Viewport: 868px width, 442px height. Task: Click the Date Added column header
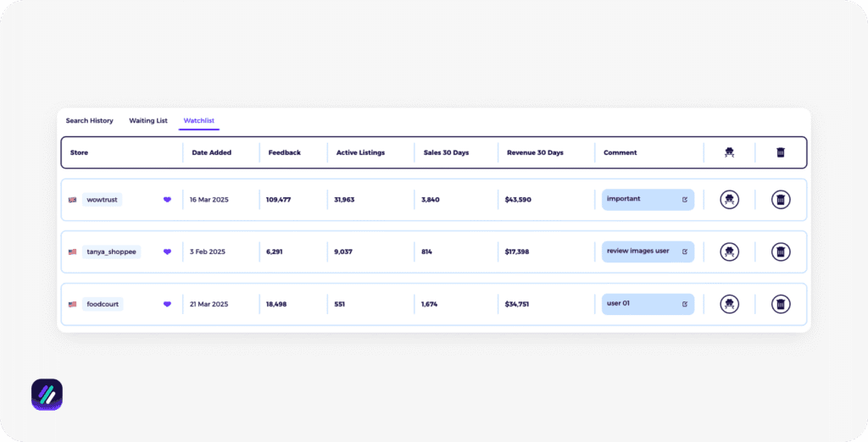coord(211,152)
